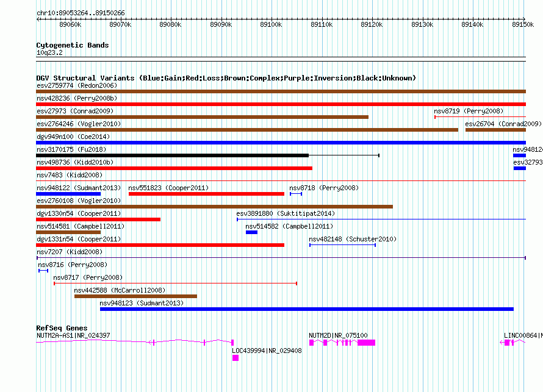Open esv26704 (Conrad2009) variant label
The height and width of the screenshot is (392, 543).
(503, 124)
